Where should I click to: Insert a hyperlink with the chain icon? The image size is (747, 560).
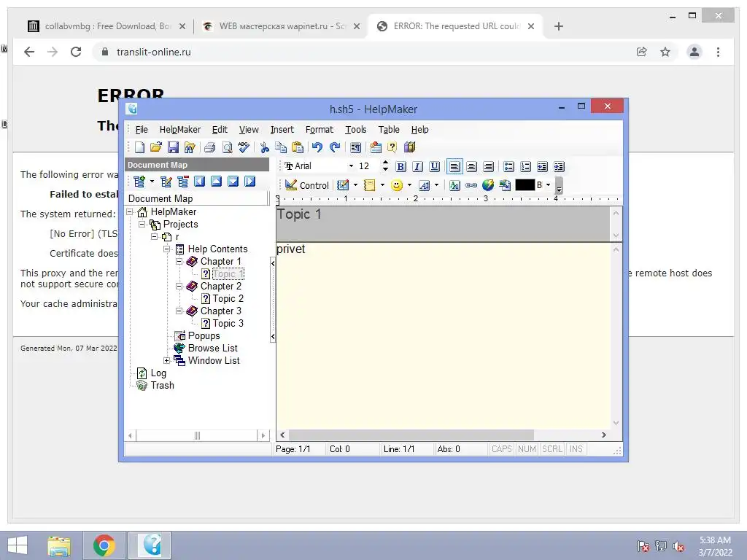tap(471, 185)
